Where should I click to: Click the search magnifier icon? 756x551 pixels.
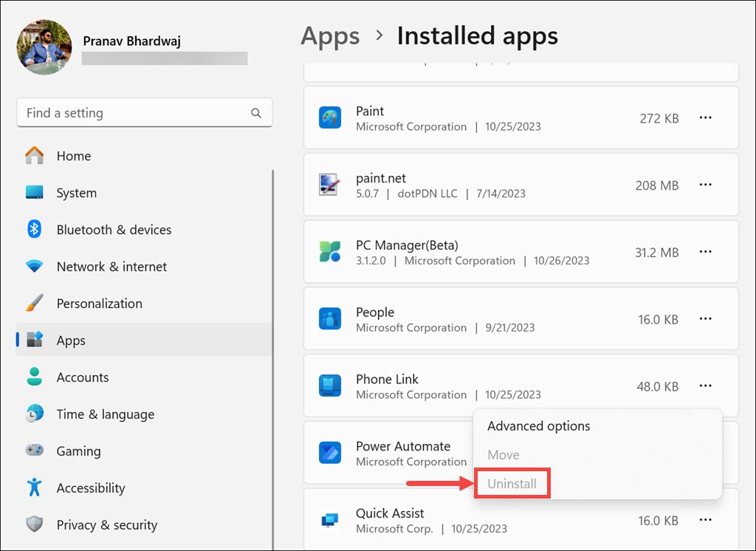click(256, 113)
